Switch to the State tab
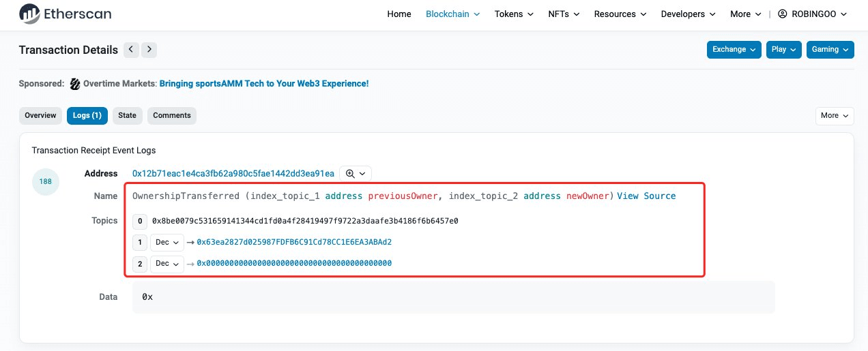This screenshot has height=351, width=868. (x=128, y=116)
